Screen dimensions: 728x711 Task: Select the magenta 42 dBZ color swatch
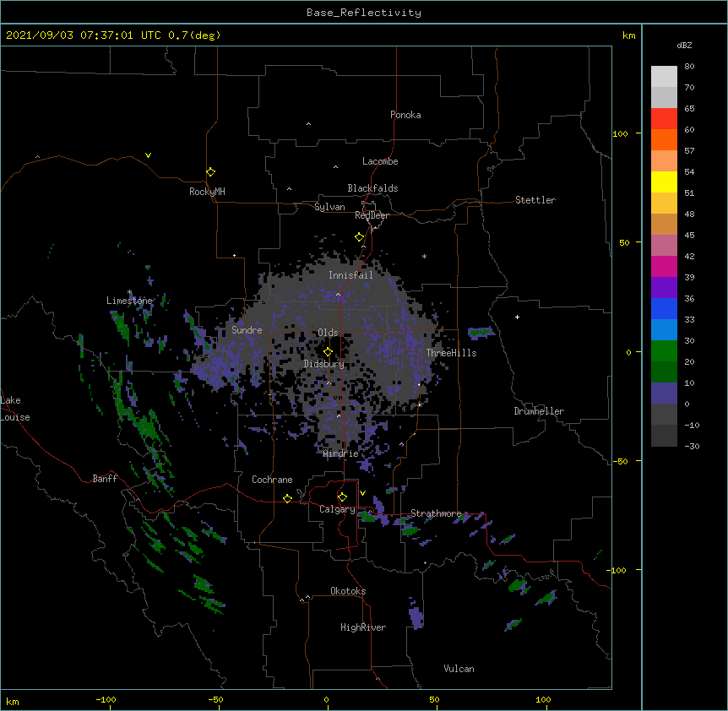click(x=664, y=266)
